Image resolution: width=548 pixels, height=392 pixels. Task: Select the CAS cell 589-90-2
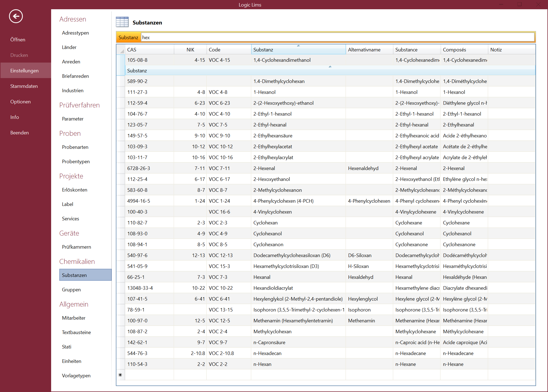coord(149,81)
